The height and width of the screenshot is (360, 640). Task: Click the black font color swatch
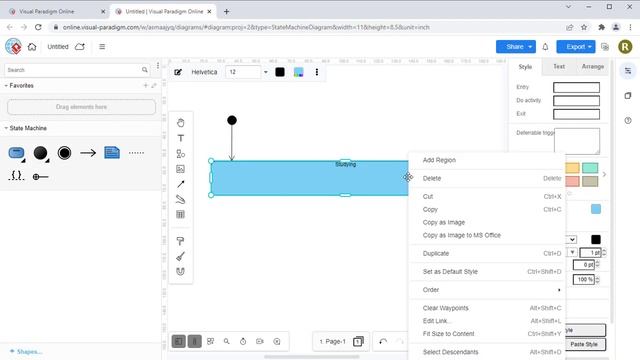[280, 72]
